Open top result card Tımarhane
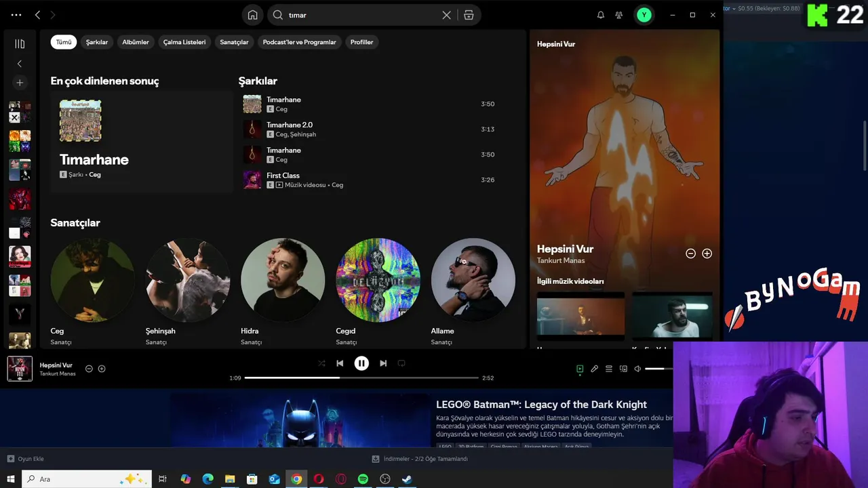This screenshot has width=868, height=488. [141, 142]
